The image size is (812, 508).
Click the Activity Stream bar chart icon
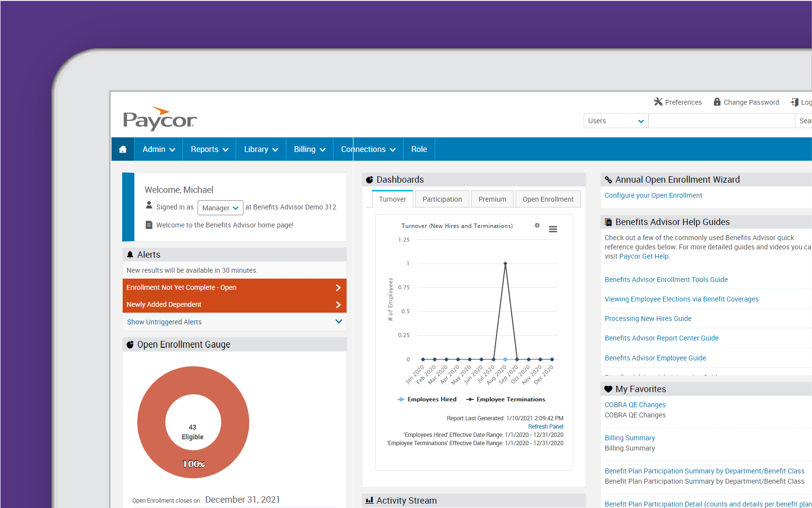(369, 500)
